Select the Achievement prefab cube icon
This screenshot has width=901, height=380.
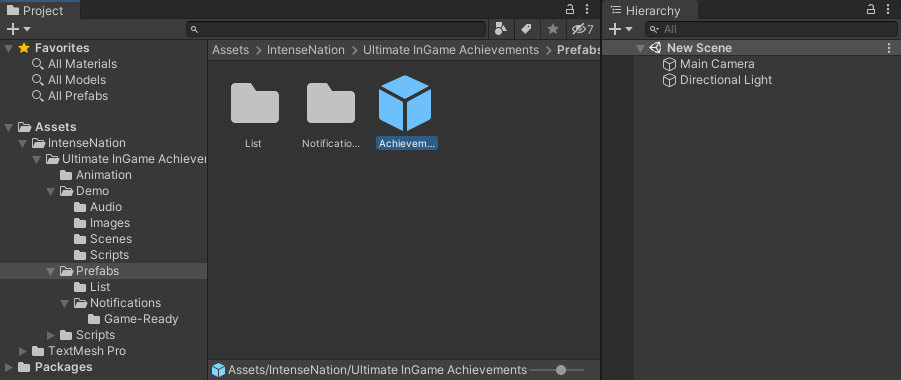405,103
